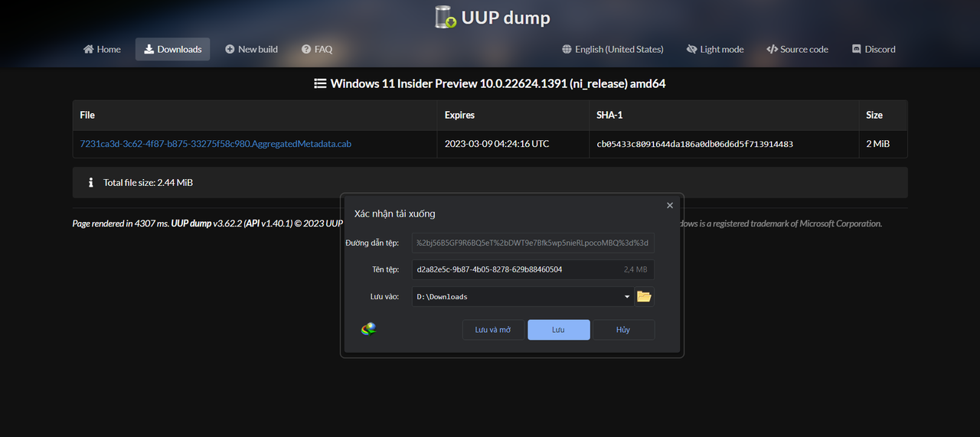
Task: Click the UUP dump page title
Action: click(505, 18)
